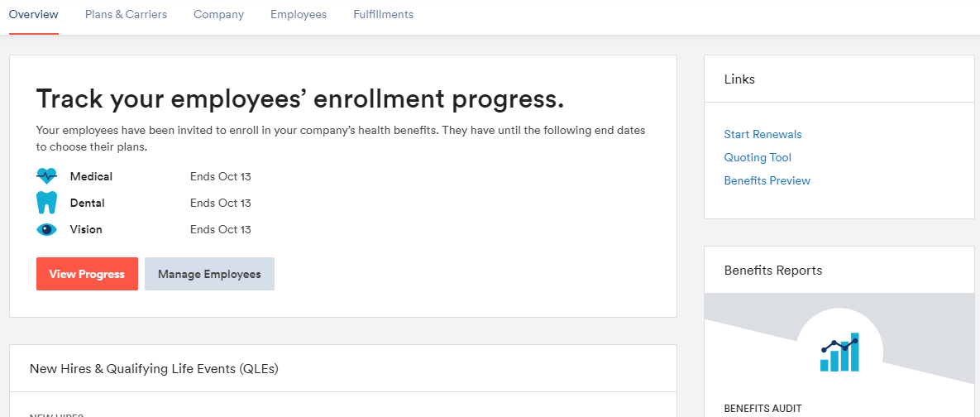Click the View Progress button

(87, 274)
